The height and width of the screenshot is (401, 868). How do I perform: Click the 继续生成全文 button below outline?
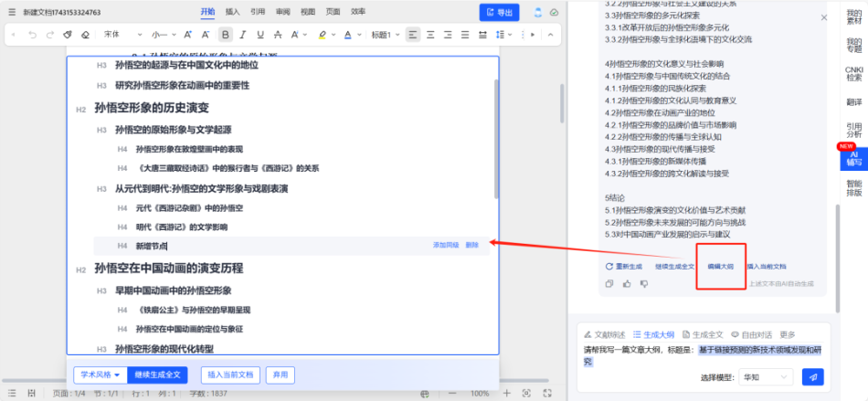(x=160, y=375)
